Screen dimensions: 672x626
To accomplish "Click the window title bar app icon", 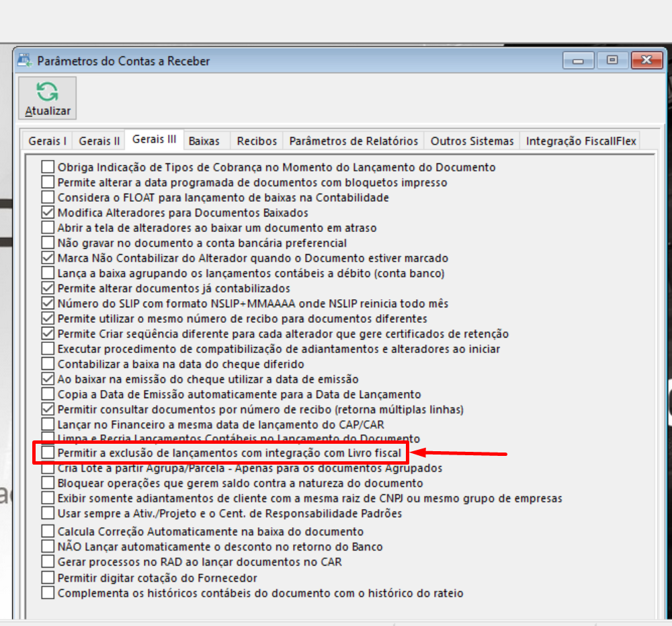I will point(25,61).
